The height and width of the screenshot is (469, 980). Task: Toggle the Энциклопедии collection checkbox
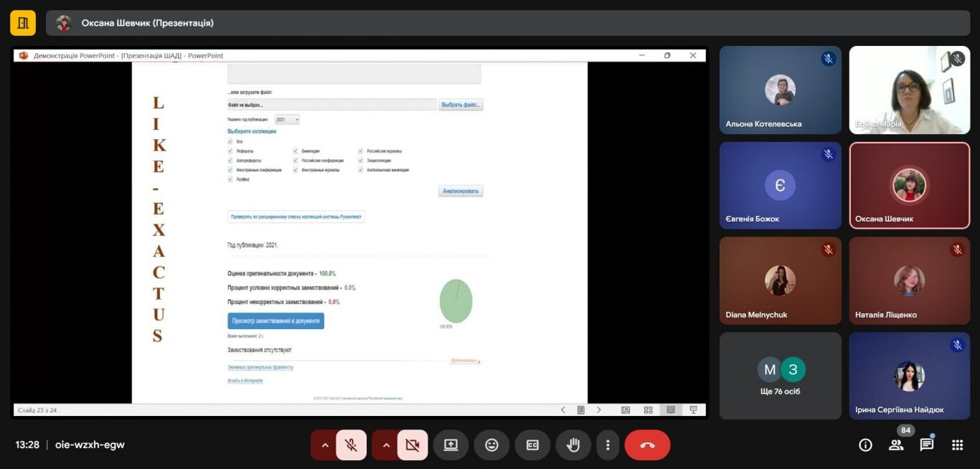point(361,161)
